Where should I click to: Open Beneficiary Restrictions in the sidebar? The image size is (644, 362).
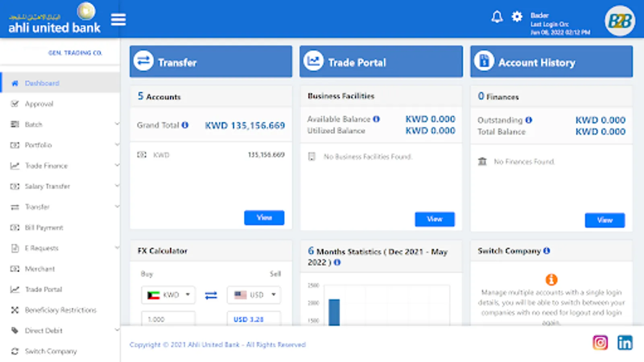click(60, 310)
